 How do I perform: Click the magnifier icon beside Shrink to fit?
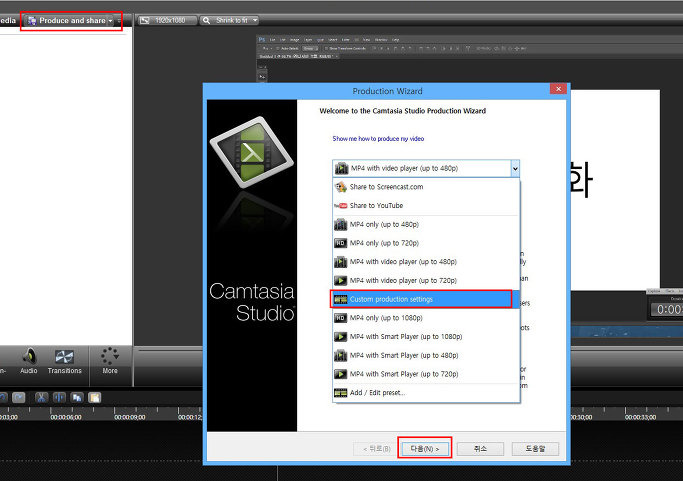coord(206,20)
